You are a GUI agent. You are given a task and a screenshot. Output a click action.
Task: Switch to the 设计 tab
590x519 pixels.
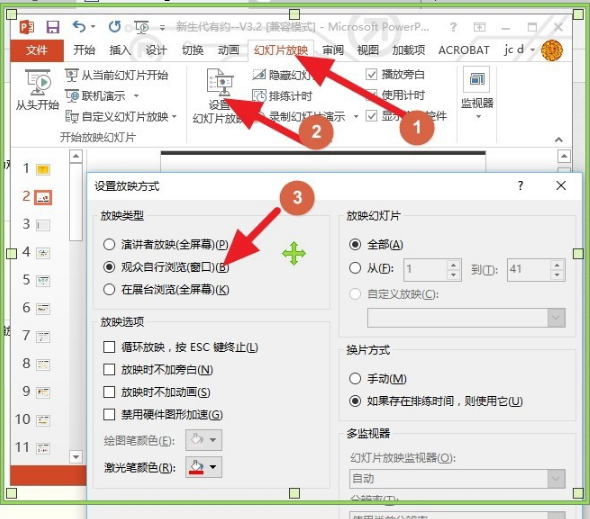pos(156,50)
